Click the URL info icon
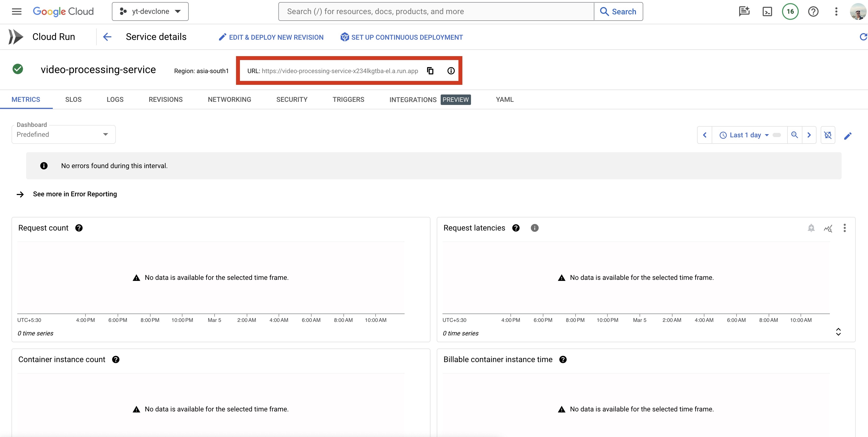868x437 pixels. 451,71
